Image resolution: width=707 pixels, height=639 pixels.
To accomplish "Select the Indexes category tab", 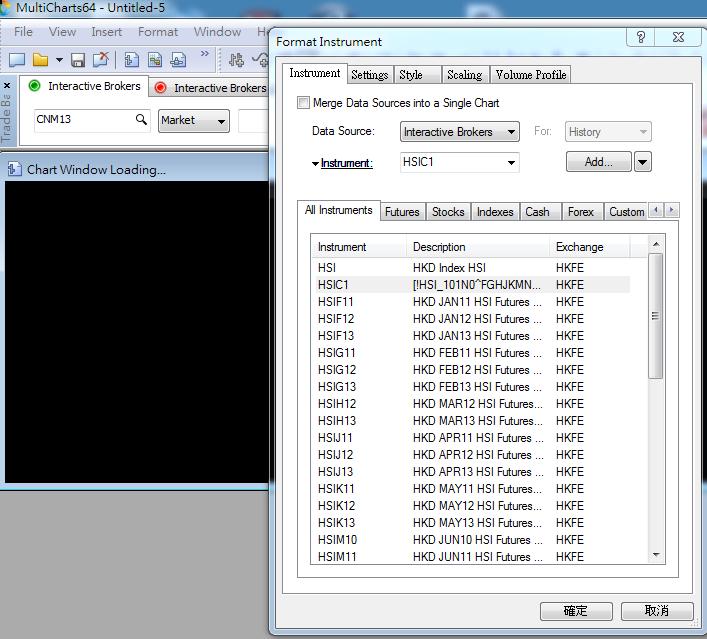I will pos(495,211).
